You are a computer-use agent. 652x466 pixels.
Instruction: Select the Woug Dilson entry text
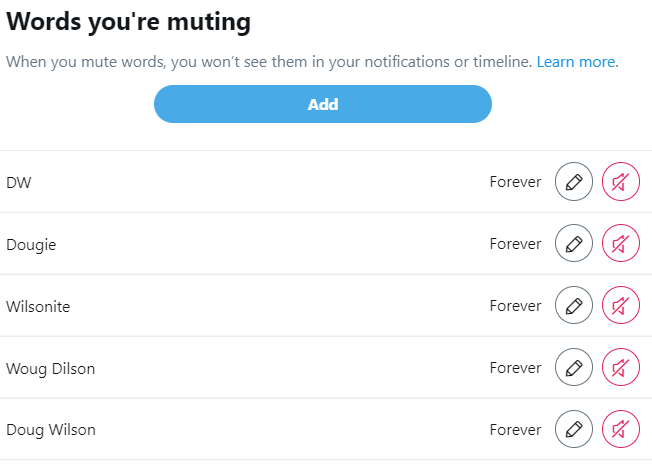pos(50,369)
